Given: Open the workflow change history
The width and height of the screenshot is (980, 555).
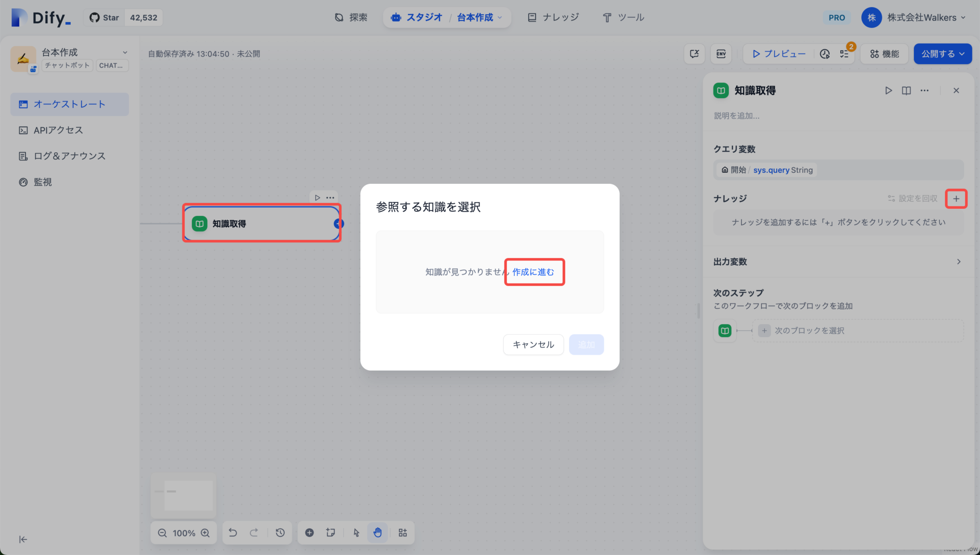Looking at the screenshot, I should tap(280, 532).
